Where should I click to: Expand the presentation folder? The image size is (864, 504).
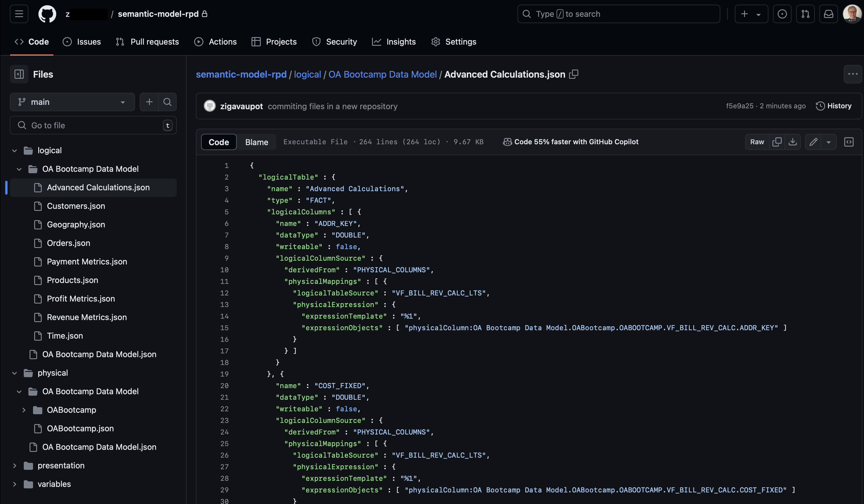coord(14,465)
